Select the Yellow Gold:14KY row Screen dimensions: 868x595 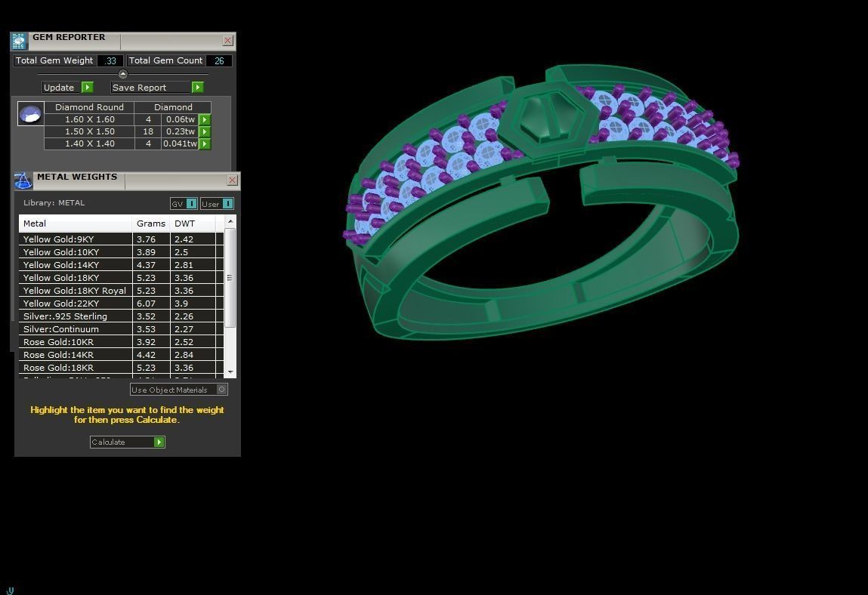click(121, 264)
